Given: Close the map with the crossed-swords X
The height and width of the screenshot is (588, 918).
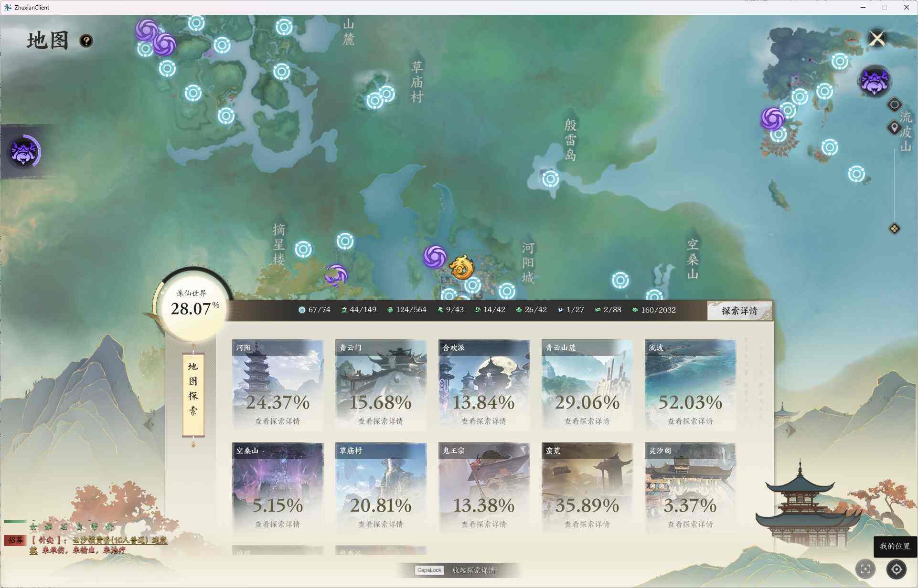Looking at the screenshot, I should [877, 38].
